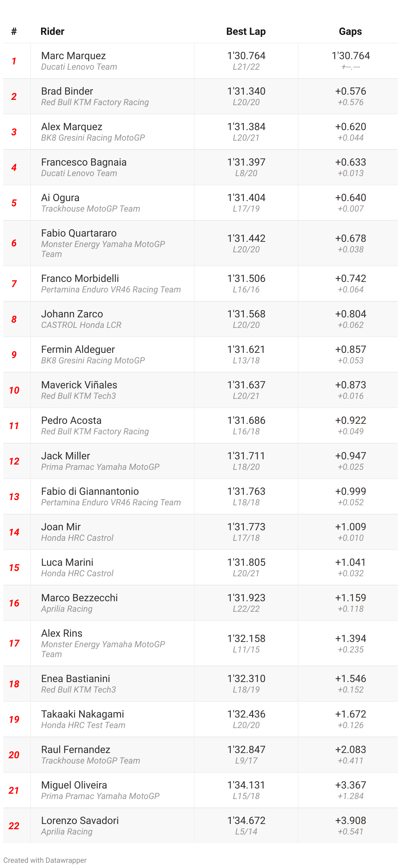
Task: Click the # position column header
Action: [x=14, y=31]
